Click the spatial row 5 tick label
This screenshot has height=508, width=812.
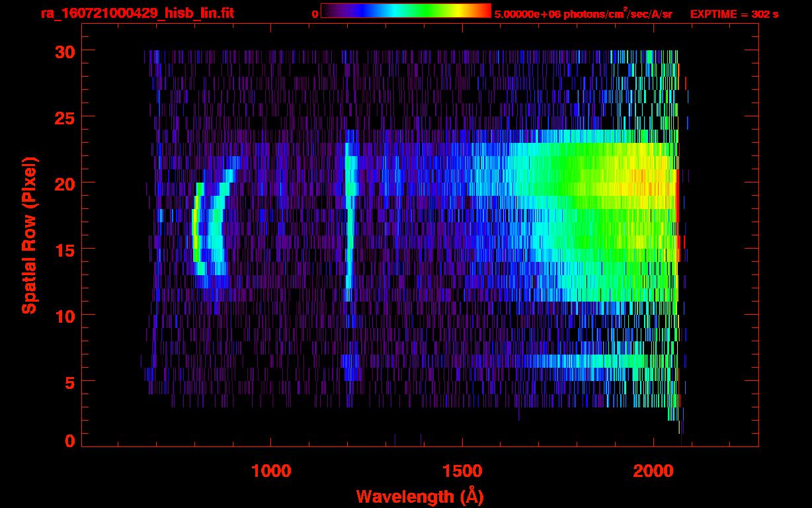[70, 382]
